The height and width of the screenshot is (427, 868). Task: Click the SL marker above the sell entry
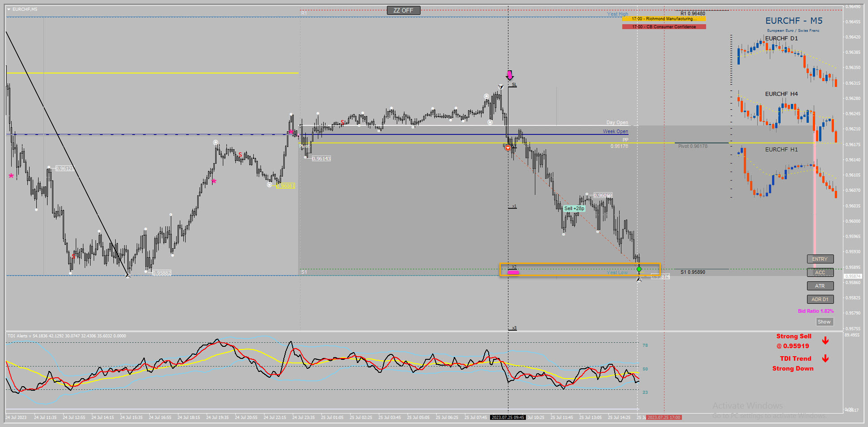[x=514, y=84]
